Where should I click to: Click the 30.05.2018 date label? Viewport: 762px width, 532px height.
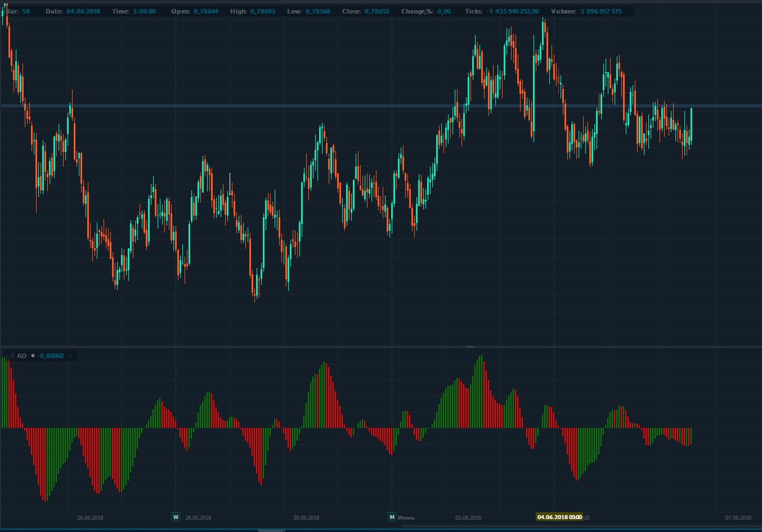pyautogui.click(x=306, y=517)
